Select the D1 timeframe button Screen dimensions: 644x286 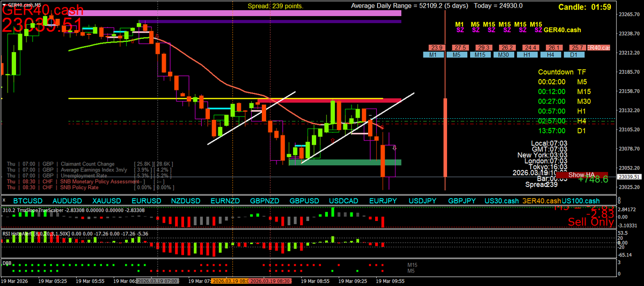574,55
